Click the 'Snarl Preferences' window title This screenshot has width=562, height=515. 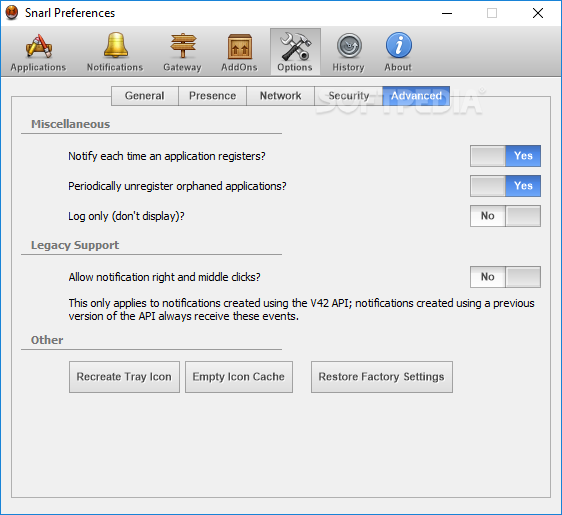tap(70, 13)
